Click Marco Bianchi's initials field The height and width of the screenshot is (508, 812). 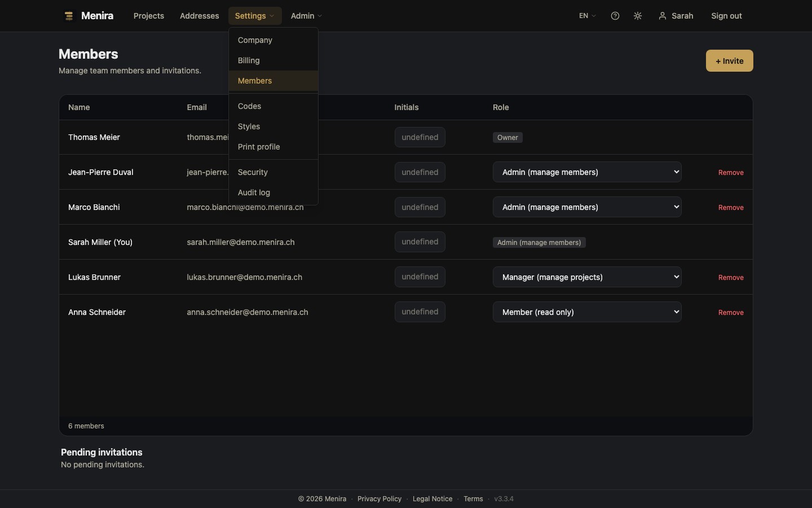click(x=420, y=207)
